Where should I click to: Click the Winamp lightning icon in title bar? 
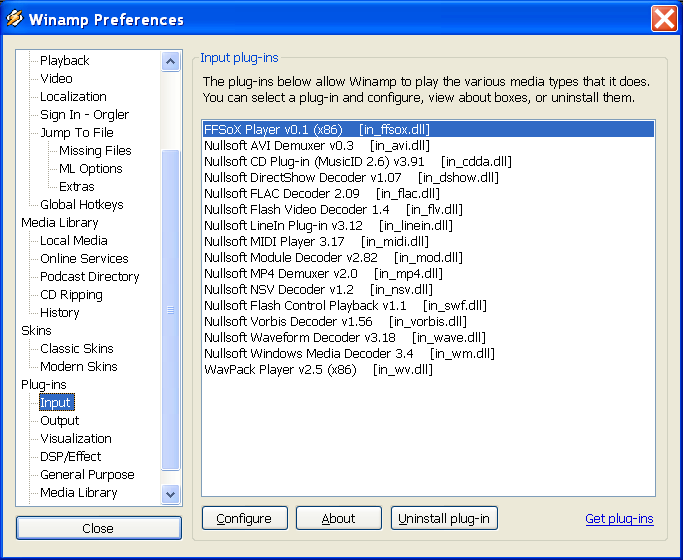point(15,19)
